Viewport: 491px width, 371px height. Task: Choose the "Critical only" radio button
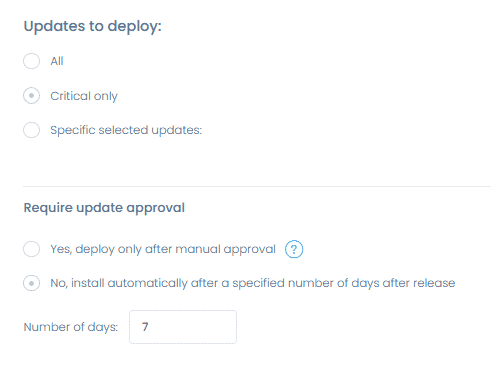pyautogui.click(x=32, y=96)
